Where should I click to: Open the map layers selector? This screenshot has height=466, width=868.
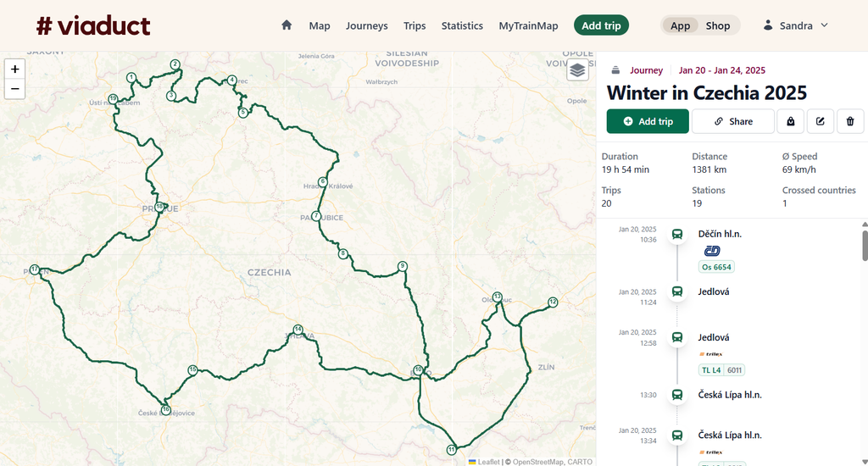click(577, 69)
